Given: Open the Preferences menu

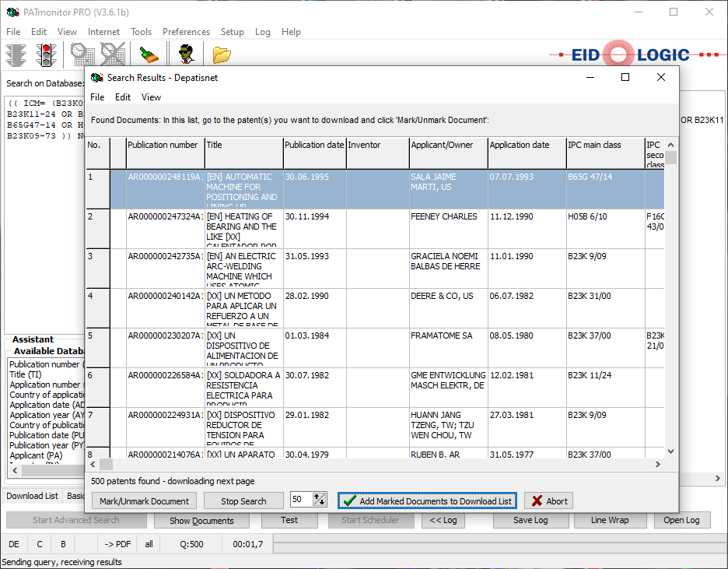Looking at the screenshot, I should point(186,32).
